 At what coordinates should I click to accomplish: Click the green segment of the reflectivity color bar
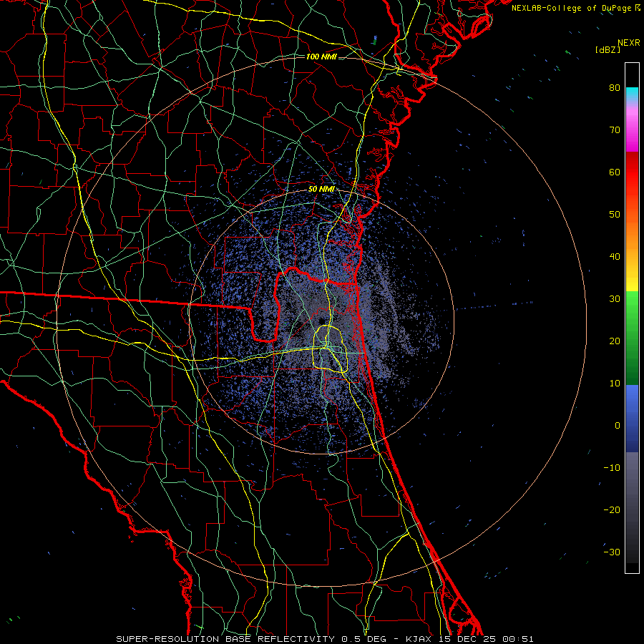tap(632, 338)
